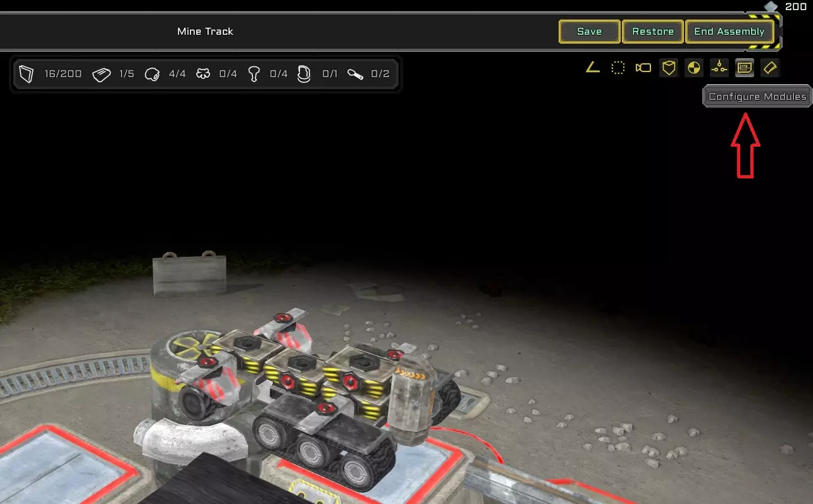Open the camera view icon
Viewport: 813px width, 504px height.
(x=643, y=68)
